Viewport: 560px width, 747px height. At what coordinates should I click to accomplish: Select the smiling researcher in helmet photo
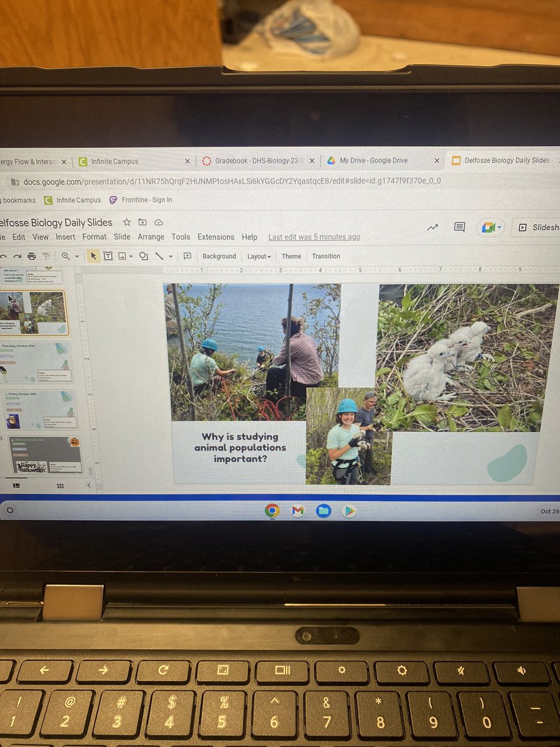[348, 436]
